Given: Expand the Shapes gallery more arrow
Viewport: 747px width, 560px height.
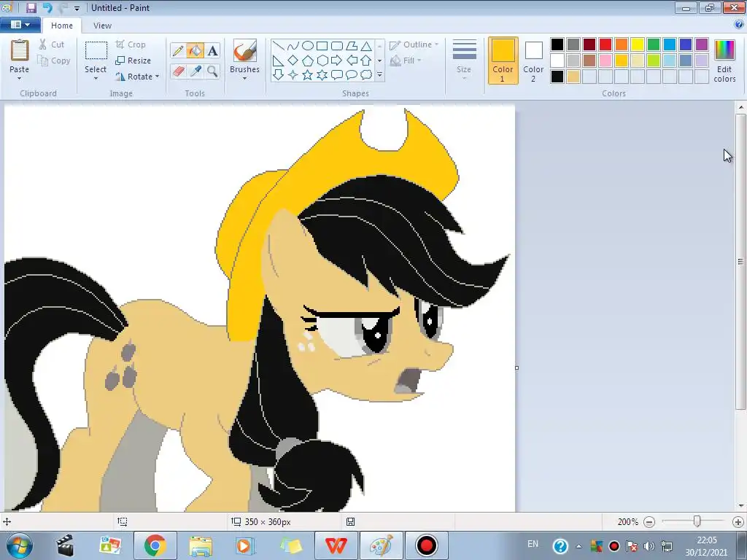Looking at the screenshot, I should point(379,75).
